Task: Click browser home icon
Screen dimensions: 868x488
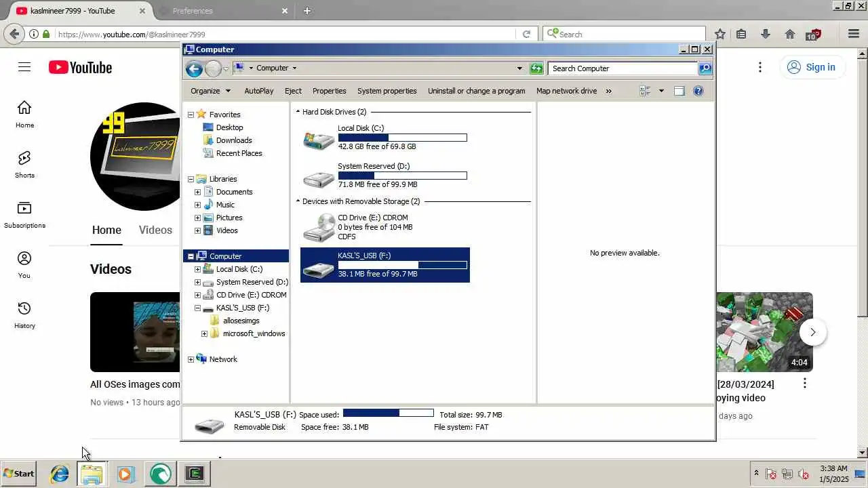Action: point(790,34)
